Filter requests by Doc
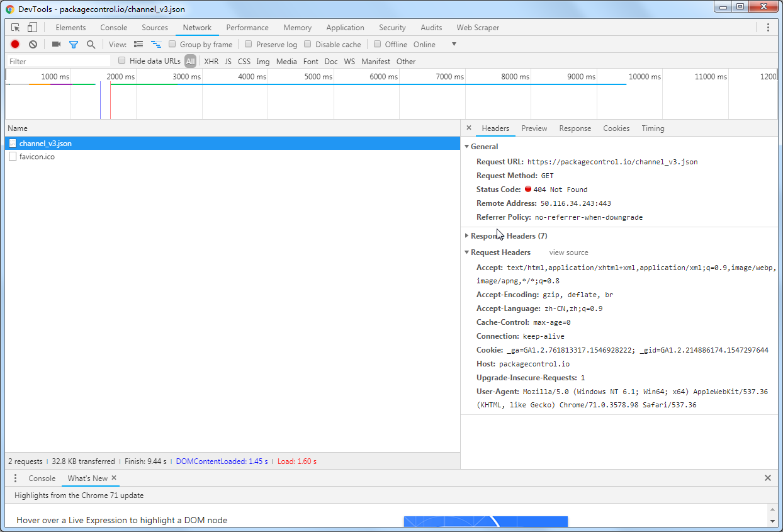Screen dimensions: 783x532 pos(331,61)
